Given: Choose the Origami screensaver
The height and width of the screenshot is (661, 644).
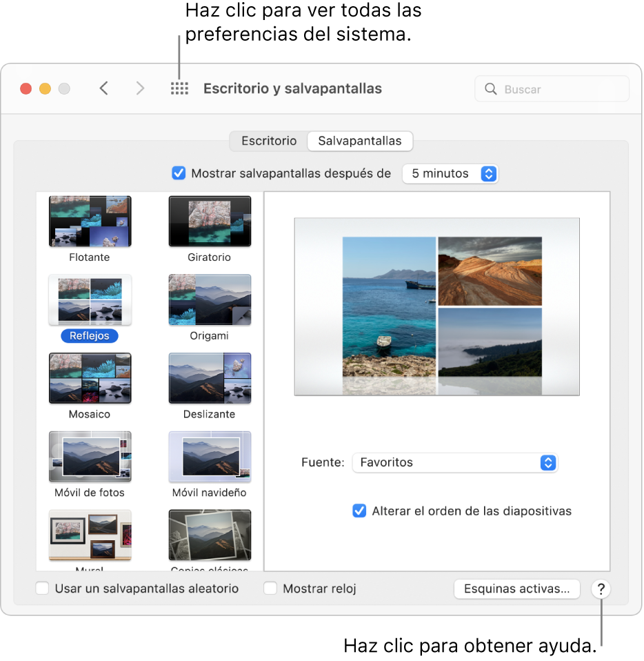Looking at the screenshot, I should coord(210,299).
